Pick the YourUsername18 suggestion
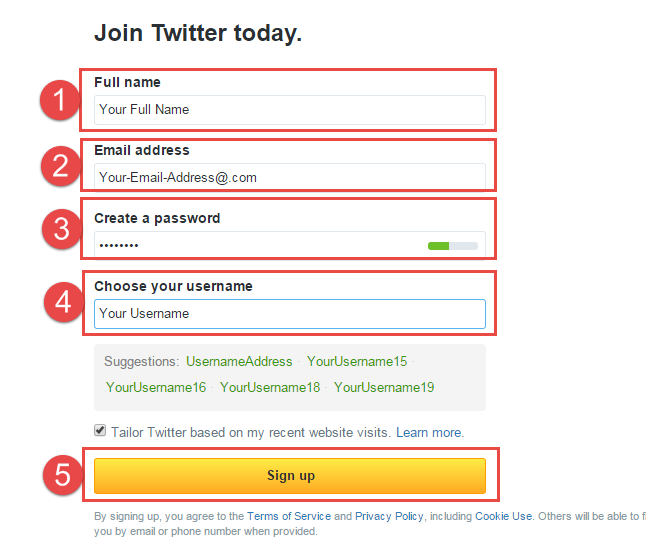Image resolution: width=646 pixels, height=547 pixels. point(270,387)
